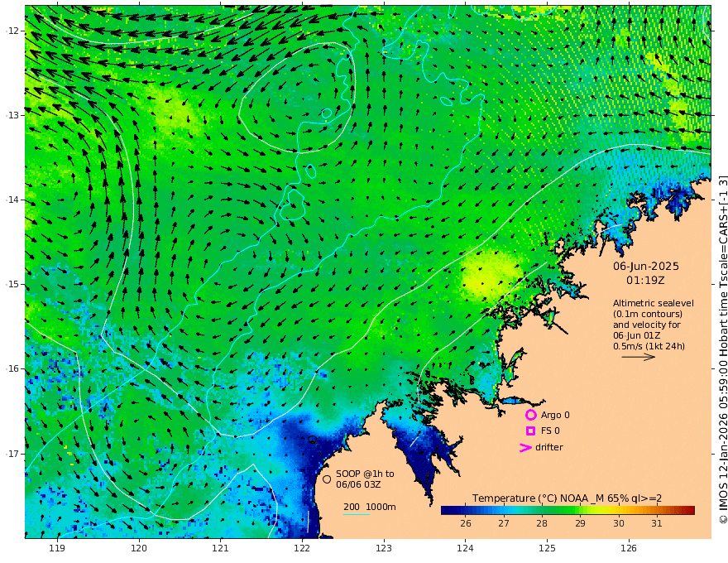Click longitude tick label 121
Screen dimensions: 728x563
pyautogui.click(x=220, y=548)
